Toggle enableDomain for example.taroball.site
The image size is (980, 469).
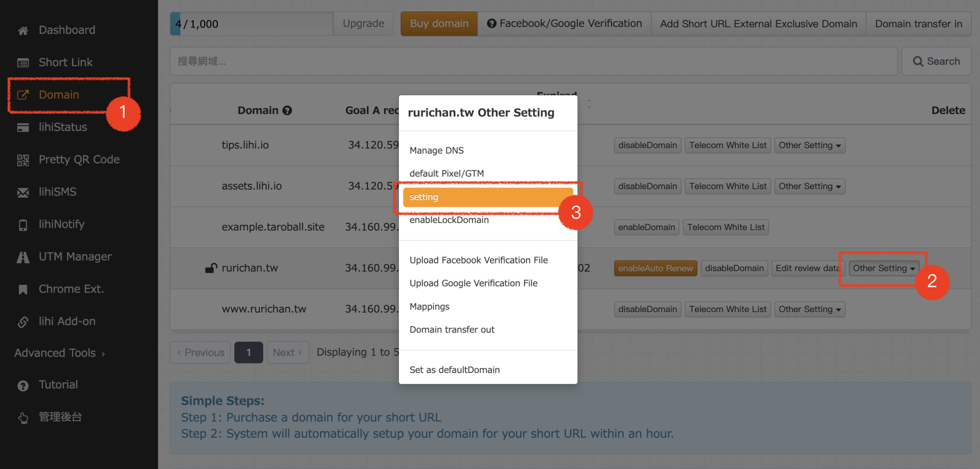pyautogui.click(x=646, y=227)
